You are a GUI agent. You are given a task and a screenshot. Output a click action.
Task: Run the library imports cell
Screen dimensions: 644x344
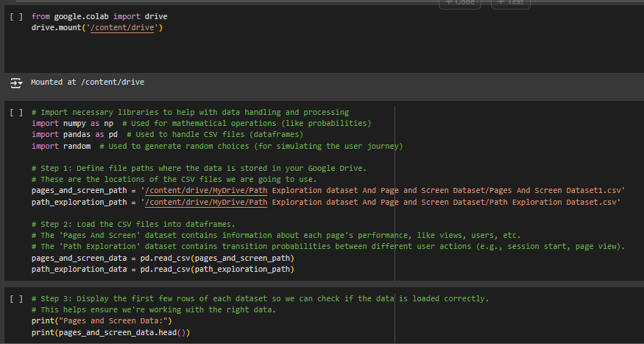coord(16,112)
